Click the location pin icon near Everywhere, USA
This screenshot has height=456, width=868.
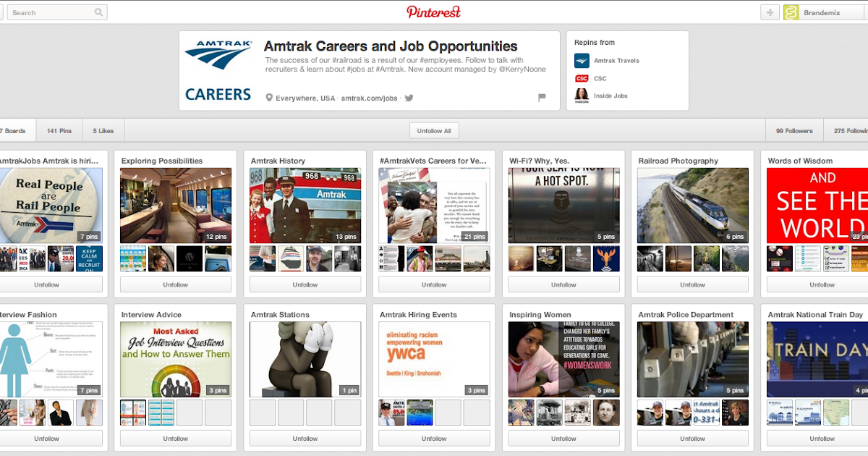268,96
